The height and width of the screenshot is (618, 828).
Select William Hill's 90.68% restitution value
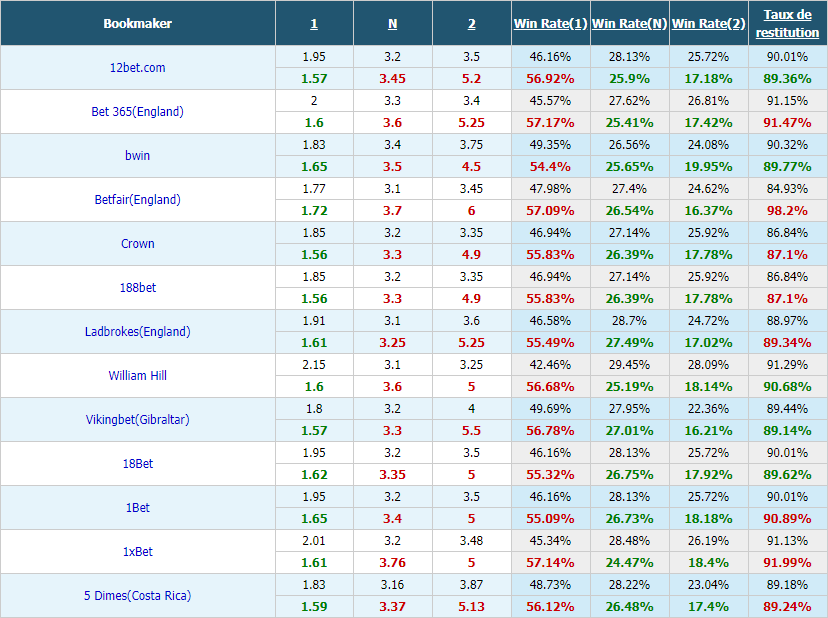coord(787,387)
